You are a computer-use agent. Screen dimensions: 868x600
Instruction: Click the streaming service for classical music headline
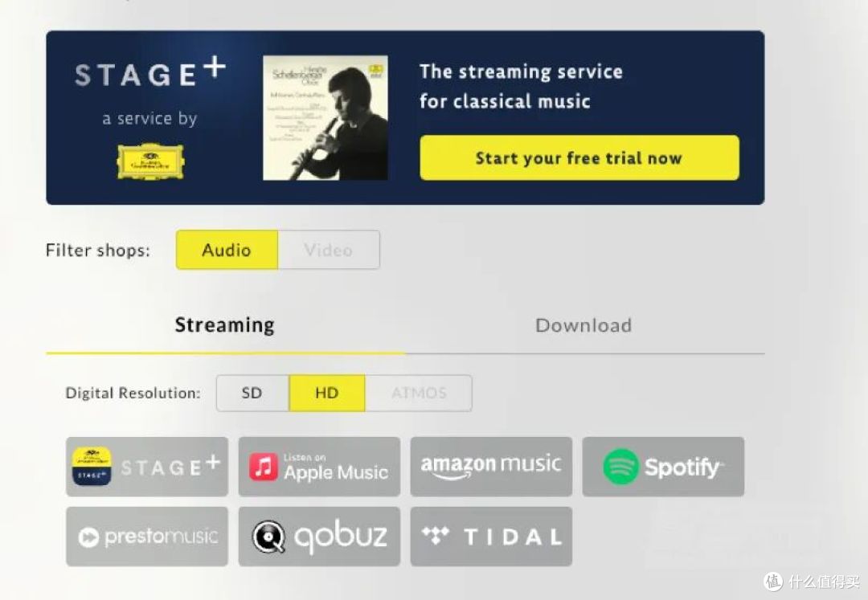[x=521, y=86]
